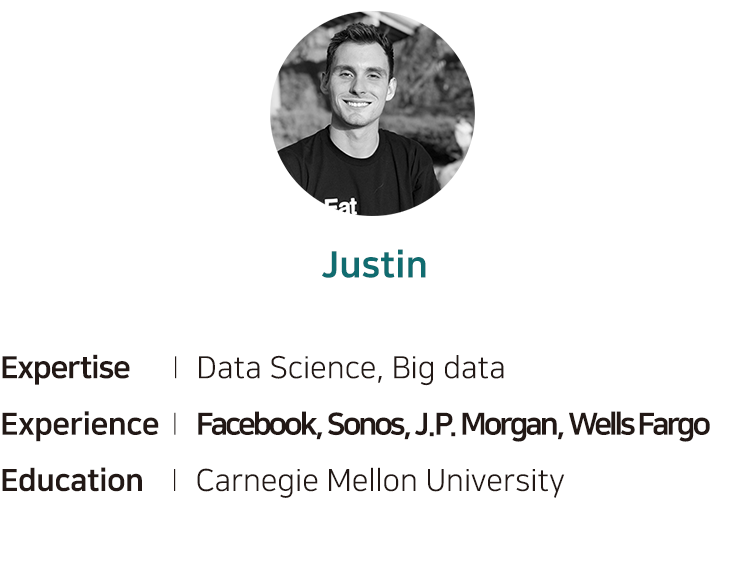Click the 'Experience' label
The image size is (744, 573).
(x=80, y=424)
